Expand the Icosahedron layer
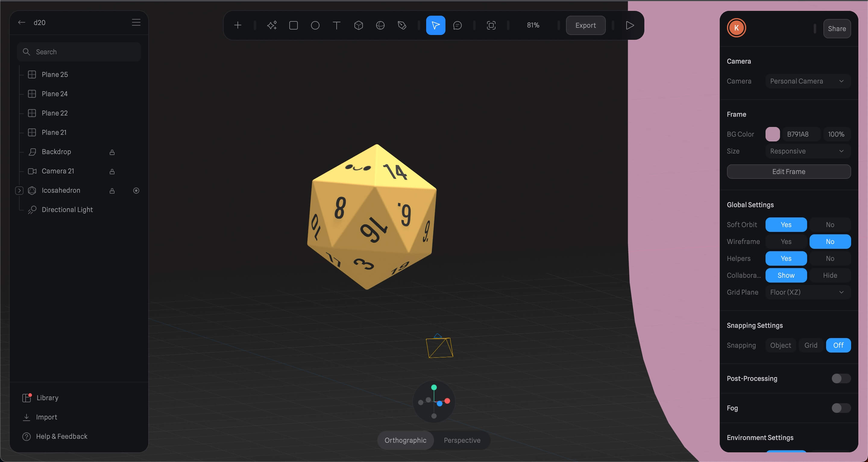The height and width of the screenshot is (462, 868). tap(18, 190)
